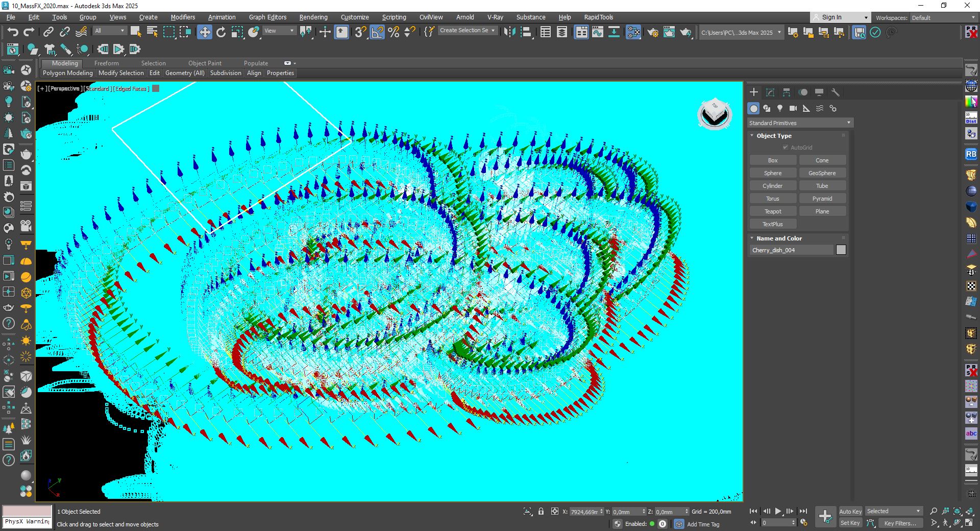
Task: Open Rendered Frame Window icon
Action: pyautogui.click(x=669, y=32)
